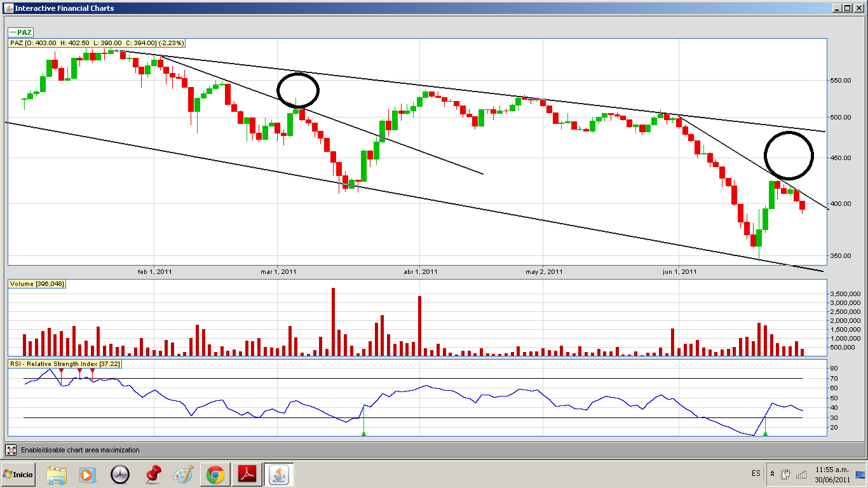Image resolution: width=868 pixels, height=488 pixels.
Task: Minimize the Interactive Financial Charts window
Action: pyautogui.click(x=837, y=8)
